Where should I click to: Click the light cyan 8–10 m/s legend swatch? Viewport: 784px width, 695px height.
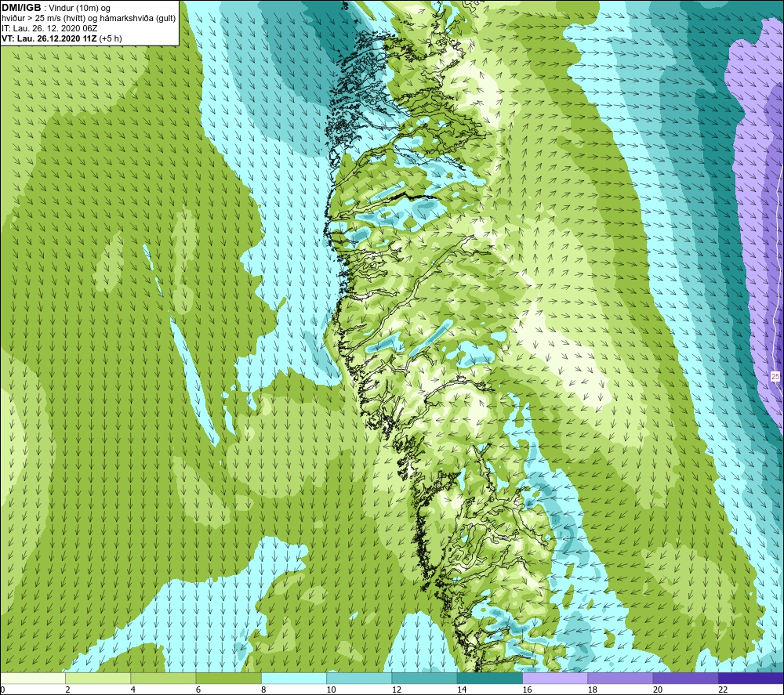click(x=294, y=678)
